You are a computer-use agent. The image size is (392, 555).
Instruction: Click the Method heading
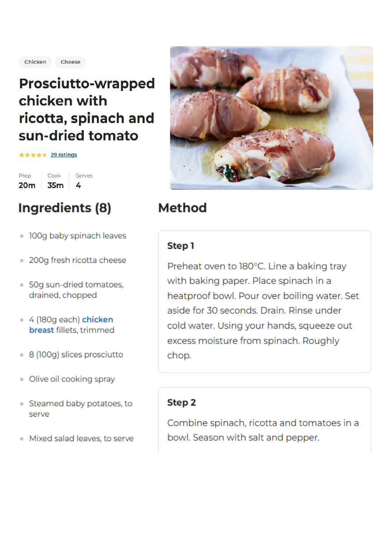[182, 208]
